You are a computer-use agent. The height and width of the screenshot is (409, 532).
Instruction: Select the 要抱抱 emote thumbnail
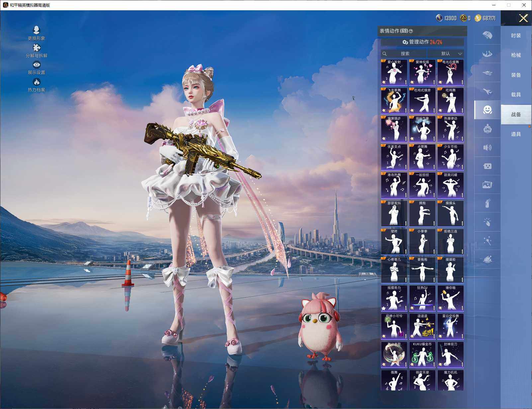[422, 270]
